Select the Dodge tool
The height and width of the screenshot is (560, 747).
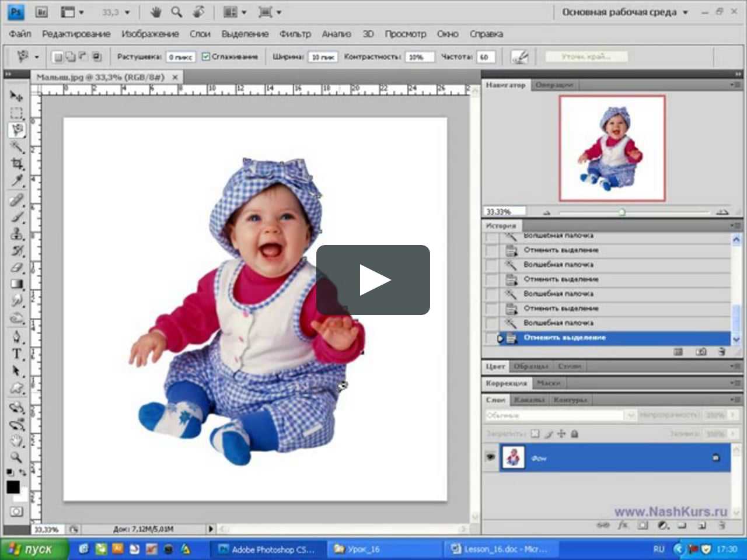(16, 318)
